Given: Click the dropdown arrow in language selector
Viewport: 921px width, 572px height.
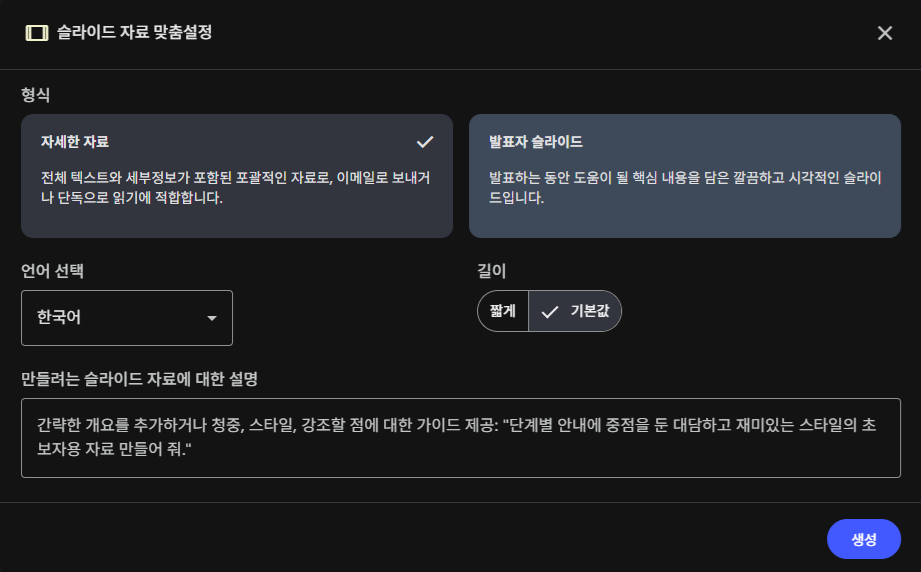Looking at the screenshot, I should (x=212, y=318).
